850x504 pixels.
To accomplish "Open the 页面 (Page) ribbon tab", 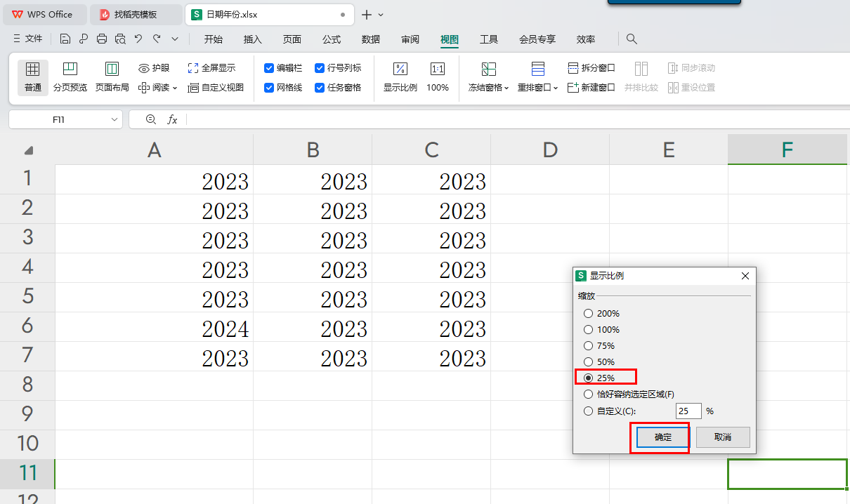I will pyautogui.click(x=292, y=39).
